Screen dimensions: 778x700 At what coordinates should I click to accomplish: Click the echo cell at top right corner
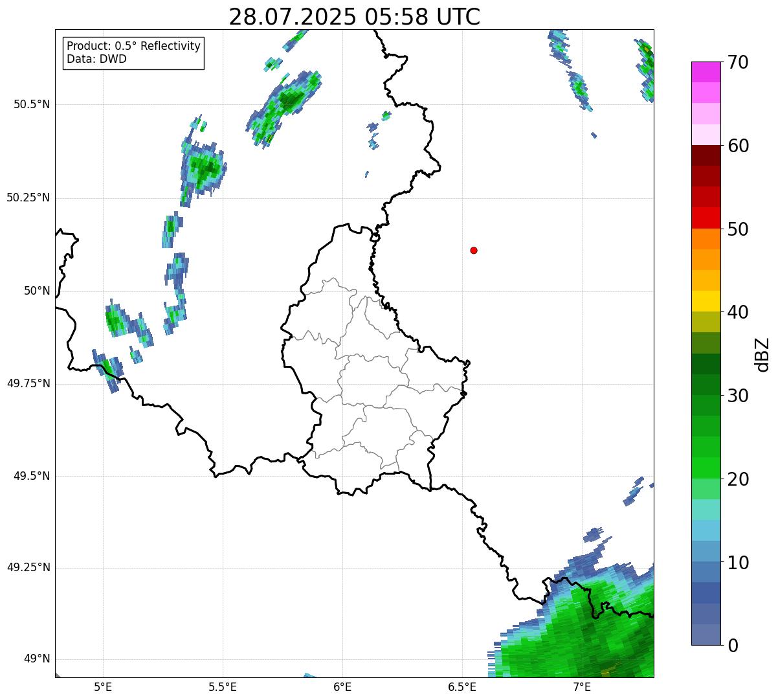(x=645, y=69)
